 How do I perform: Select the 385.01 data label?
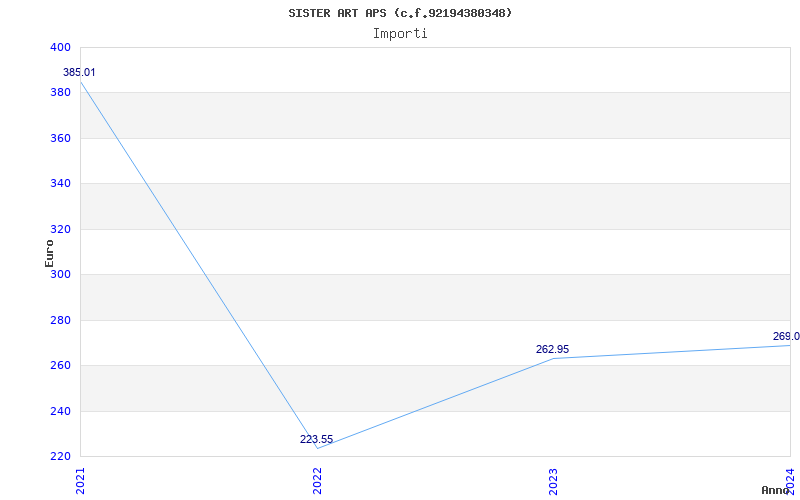79,73
